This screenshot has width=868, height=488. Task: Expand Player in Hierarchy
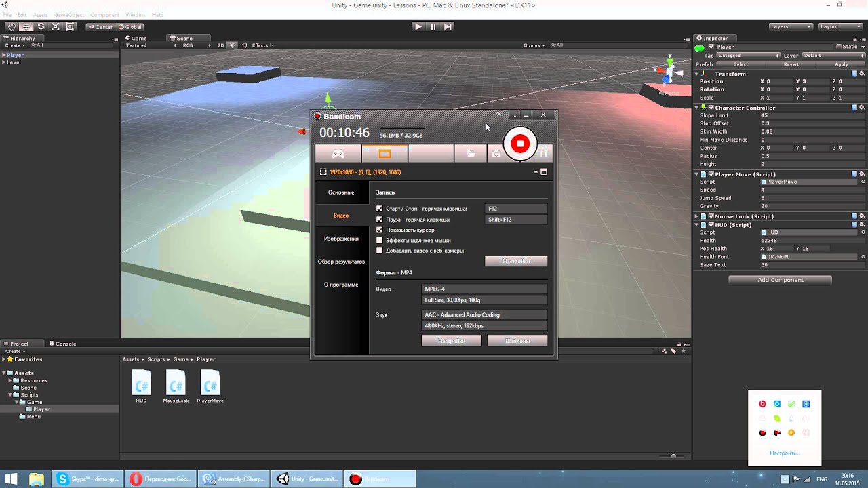tap(3, 55)
